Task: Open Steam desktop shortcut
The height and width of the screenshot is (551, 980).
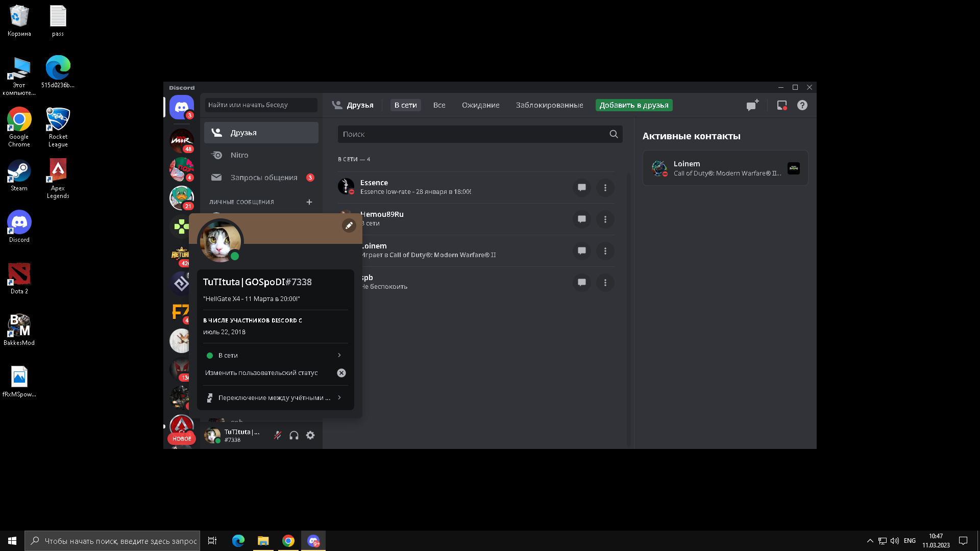Action: coord(19,175)
